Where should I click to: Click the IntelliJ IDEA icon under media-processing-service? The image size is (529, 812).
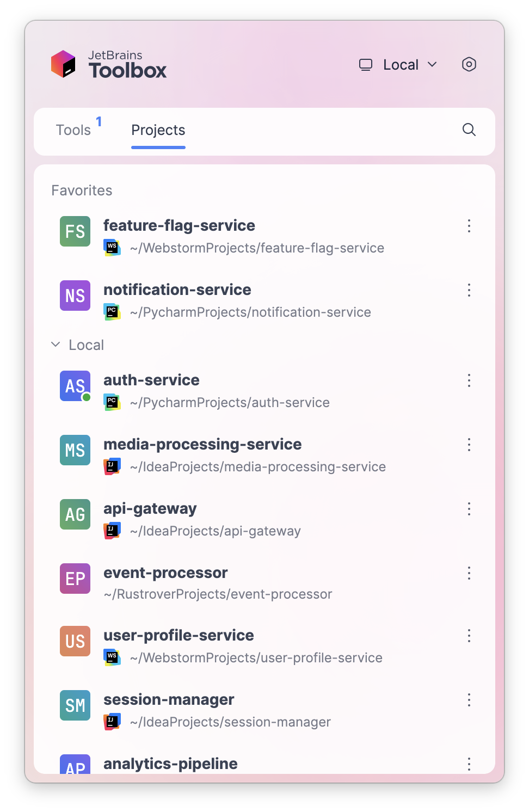(112, 466)
